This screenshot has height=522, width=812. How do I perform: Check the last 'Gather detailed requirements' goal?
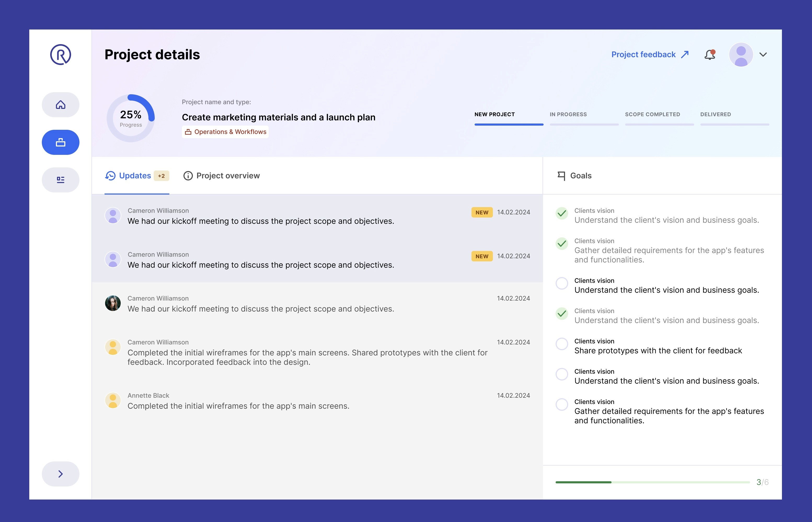tap(562, 404)
